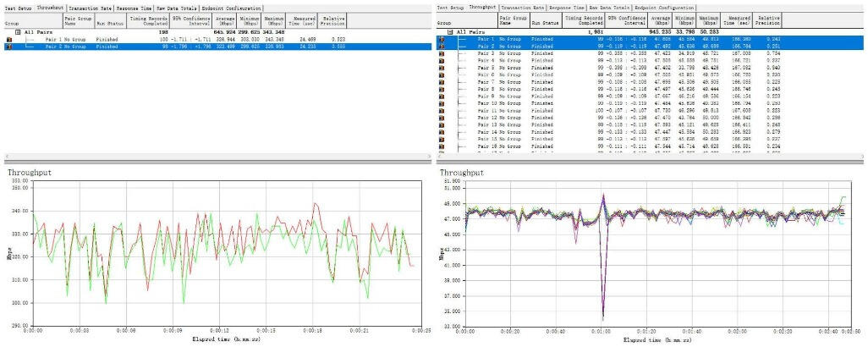
Task: Click Pair 11 endpoint icon in right window
Action: coord(442,110)
